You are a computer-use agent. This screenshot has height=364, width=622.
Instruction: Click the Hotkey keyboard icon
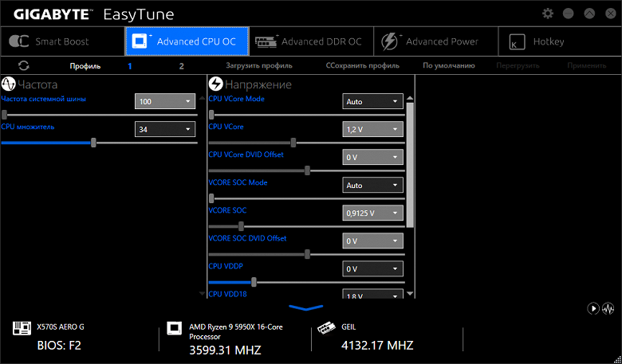517,41
